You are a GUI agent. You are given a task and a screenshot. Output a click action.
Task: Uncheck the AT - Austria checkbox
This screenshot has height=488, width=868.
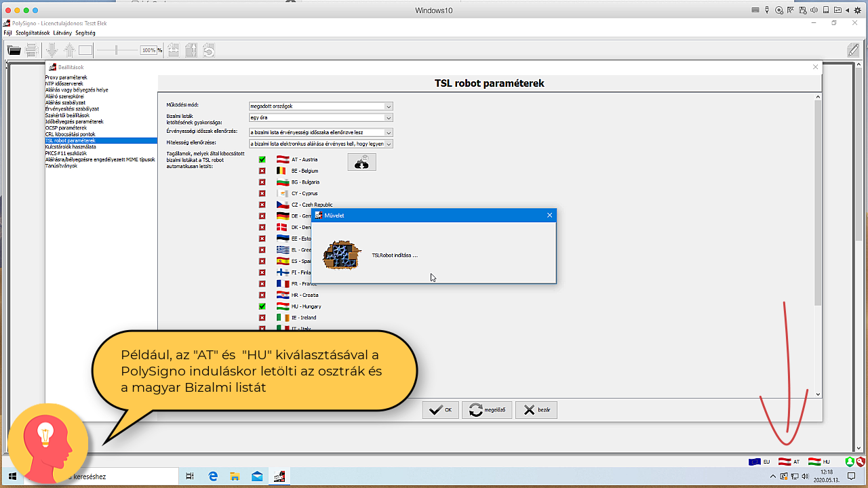point(262,159)
